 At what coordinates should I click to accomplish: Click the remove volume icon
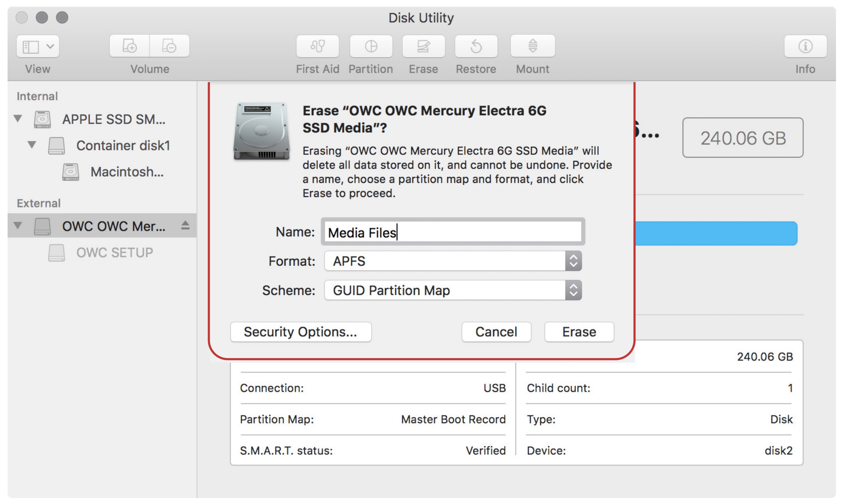click(x=169, y=46)
